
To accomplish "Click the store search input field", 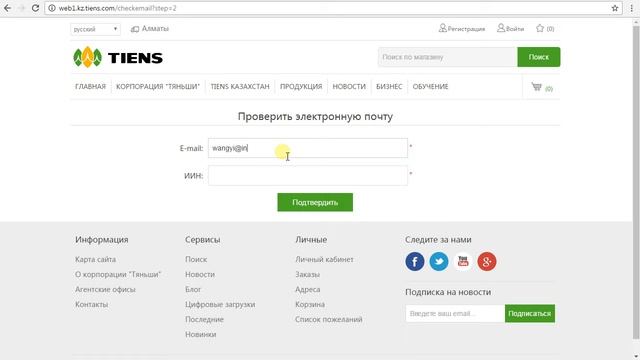I will (x=448, y=57).
